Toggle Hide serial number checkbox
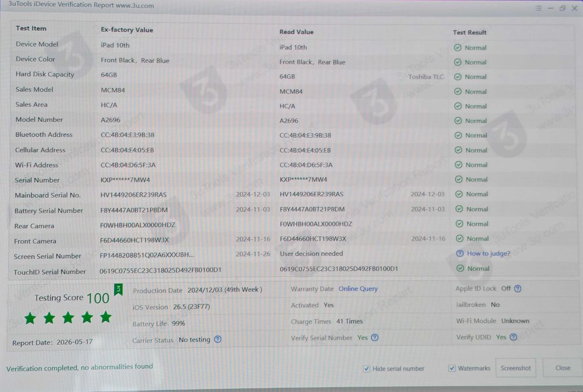The image size is (583, 392). tap(367, 369)
